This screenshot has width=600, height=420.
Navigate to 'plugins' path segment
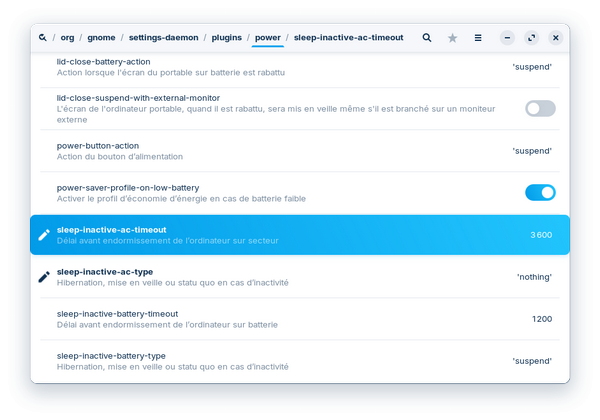pos(229,38)
